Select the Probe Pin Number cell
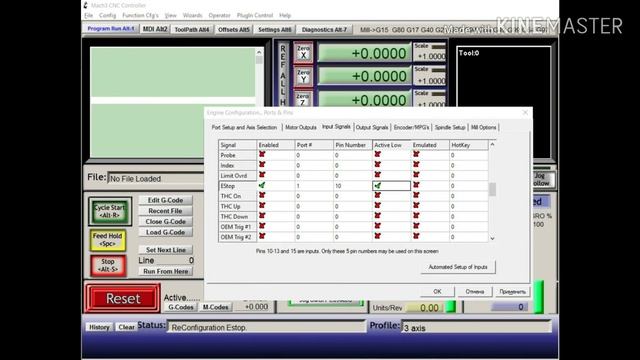Screen dimensions: 640x360 coord(353,155)
